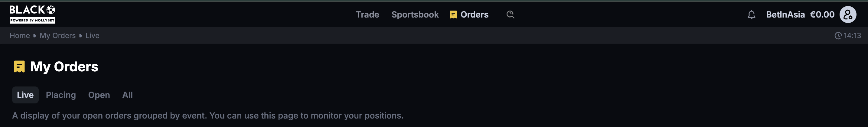This screenshot has width=868, height=127.
Task: View the All orders tab
Action: 127,95
